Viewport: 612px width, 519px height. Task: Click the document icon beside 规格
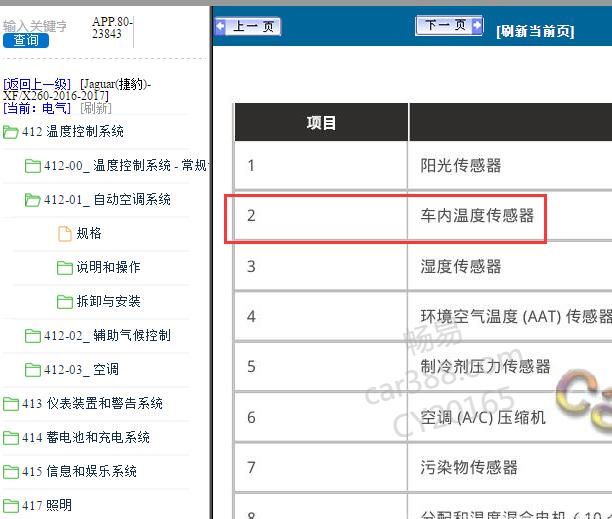[65, 234]
